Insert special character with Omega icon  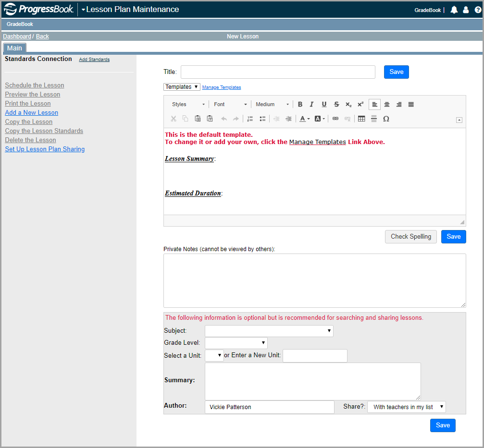pos(386,119)
